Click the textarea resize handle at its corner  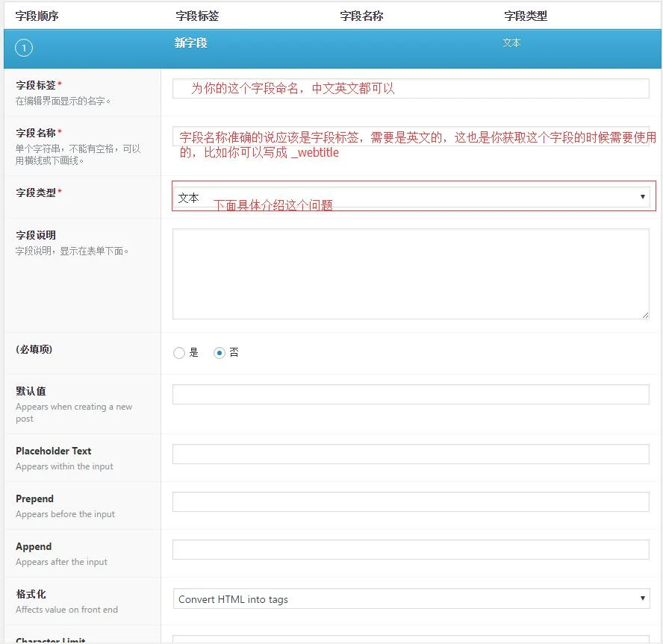(x=646, y=316)
